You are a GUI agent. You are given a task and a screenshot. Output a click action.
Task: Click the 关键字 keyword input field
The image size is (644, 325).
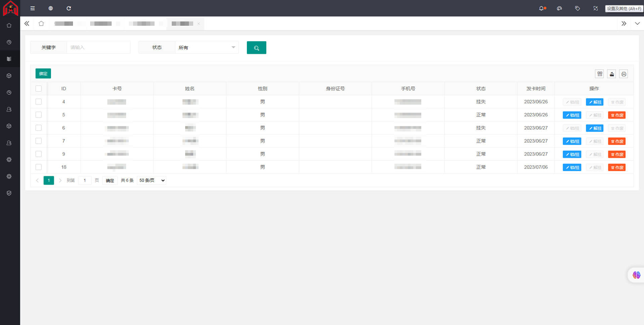pyautogui.click(x=98, y=48)
